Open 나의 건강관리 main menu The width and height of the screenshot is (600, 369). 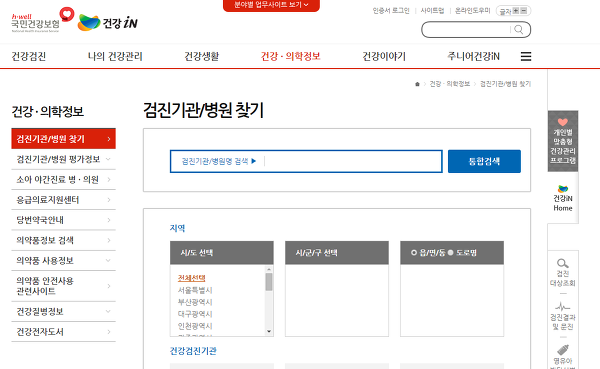coord(115,56)
